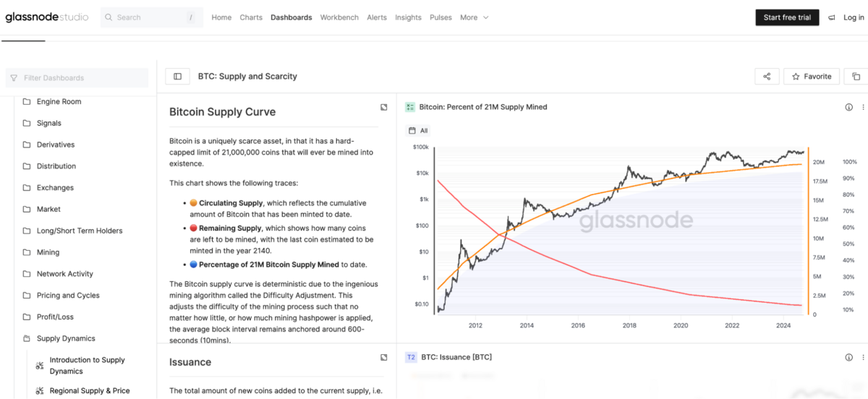This screenshot has width=868, height=399.
Task: Expand the Bitcoin Supply Curve text panel
Action: (383, 108)
